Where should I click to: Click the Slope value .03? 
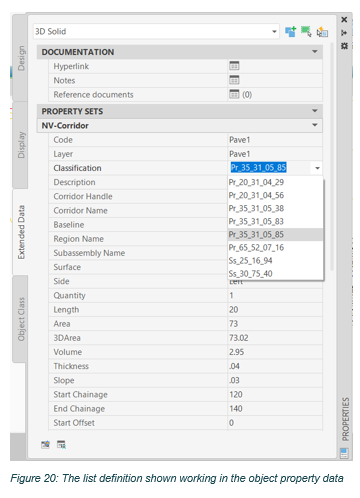point(234,380)
